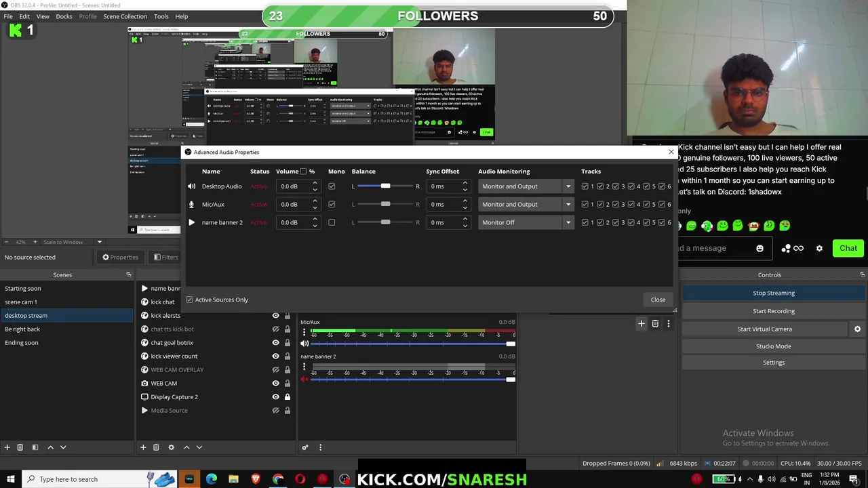Toggle Active Sources Only checkbox

[189, 300]
